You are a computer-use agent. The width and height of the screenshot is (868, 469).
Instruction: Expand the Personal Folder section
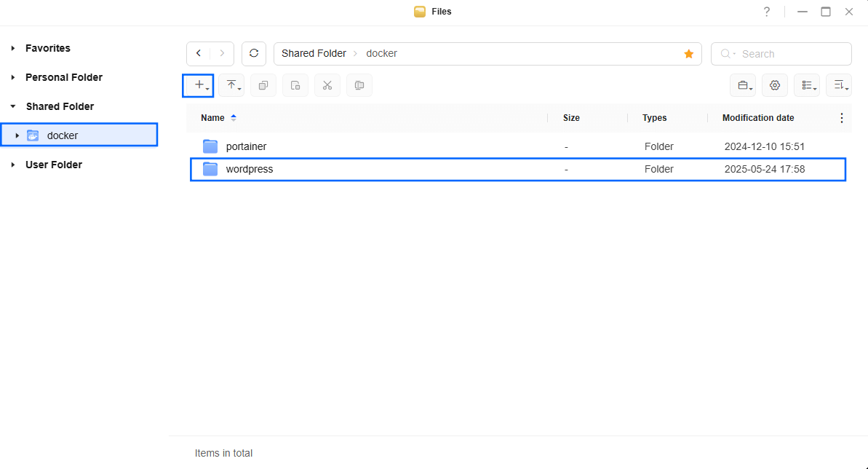click(12, 78)
